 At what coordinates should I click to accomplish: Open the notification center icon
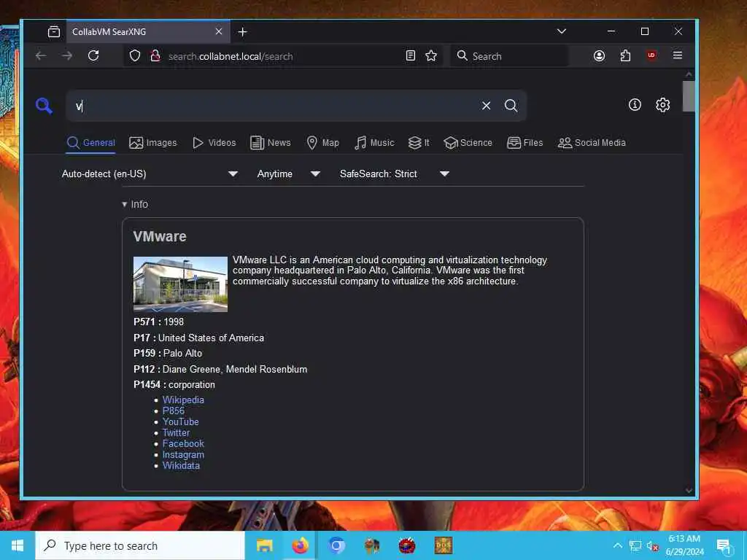724,545
